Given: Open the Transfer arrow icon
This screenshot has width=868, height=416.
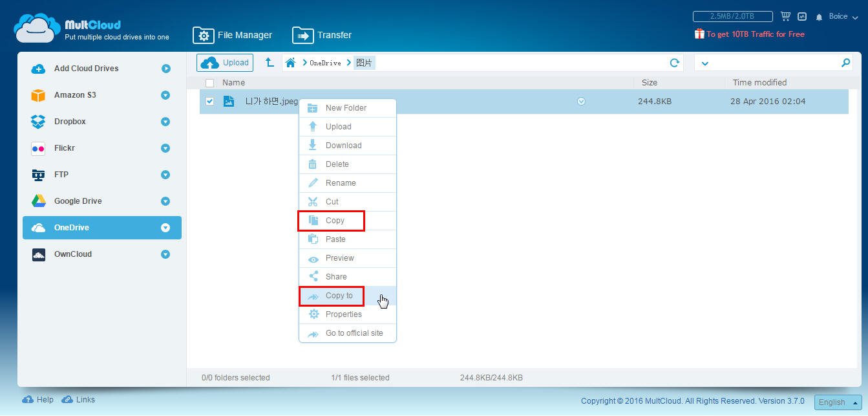Looking at the screenshot, I should 302,35.
